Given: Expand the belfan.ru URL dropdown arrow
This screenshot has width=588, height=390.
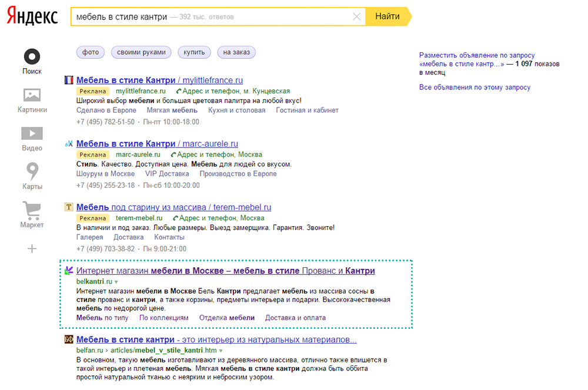Looking at the screenshot, I should [x=221, y=351].
